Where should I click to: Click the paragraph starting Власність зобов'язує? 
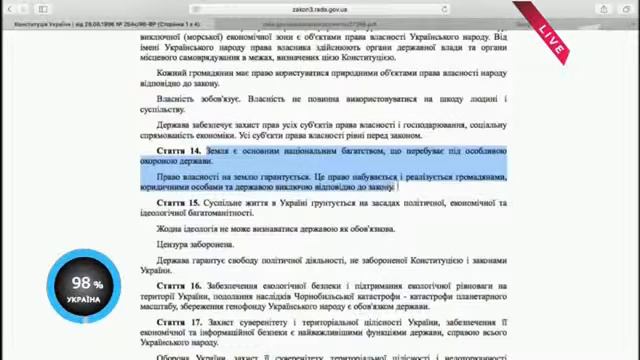coord(323,104)
